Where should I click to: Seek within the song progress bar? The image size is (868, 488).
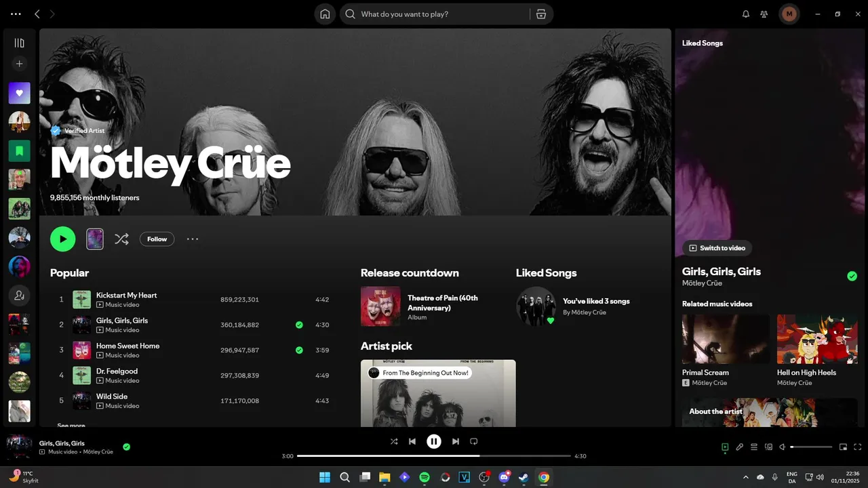click(434, 456)
